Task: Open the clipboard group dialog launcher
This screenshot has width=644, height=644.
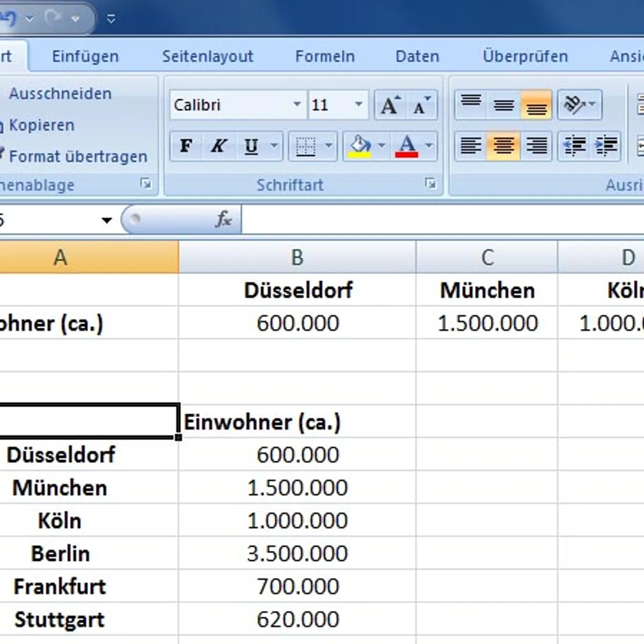Action: [145, 184]
